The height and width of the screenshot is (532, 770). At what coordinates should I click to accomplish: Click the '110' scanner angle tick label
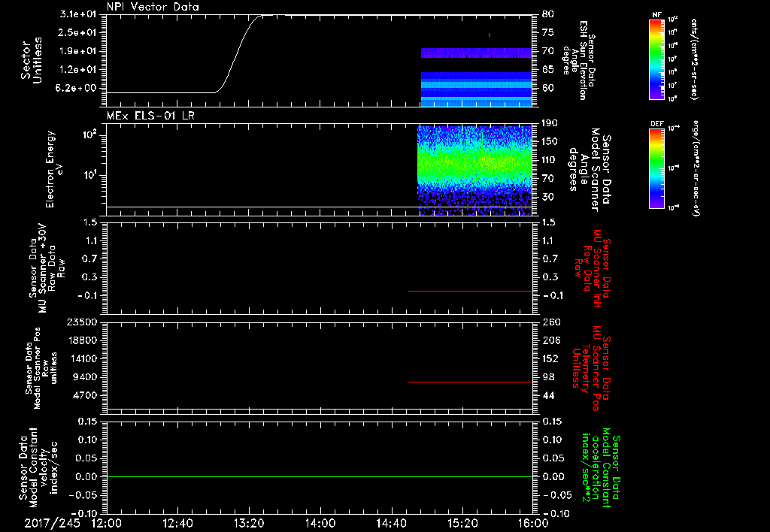point(550,160)
